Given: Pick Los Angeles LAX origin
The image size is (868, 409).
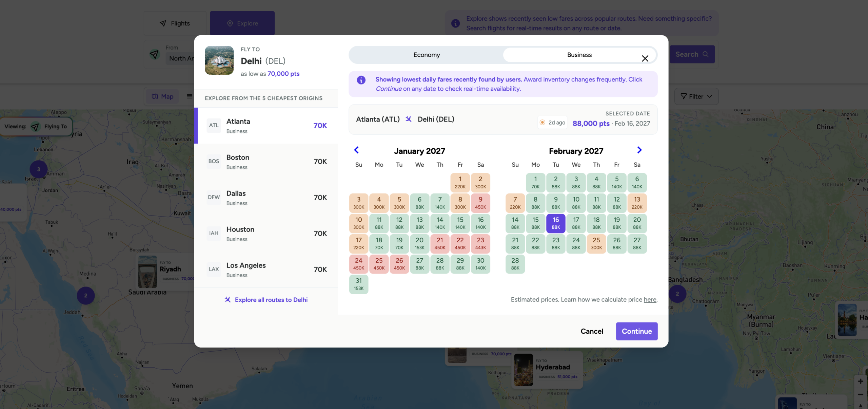Looking at the screenshot, I should pos(267,269).
